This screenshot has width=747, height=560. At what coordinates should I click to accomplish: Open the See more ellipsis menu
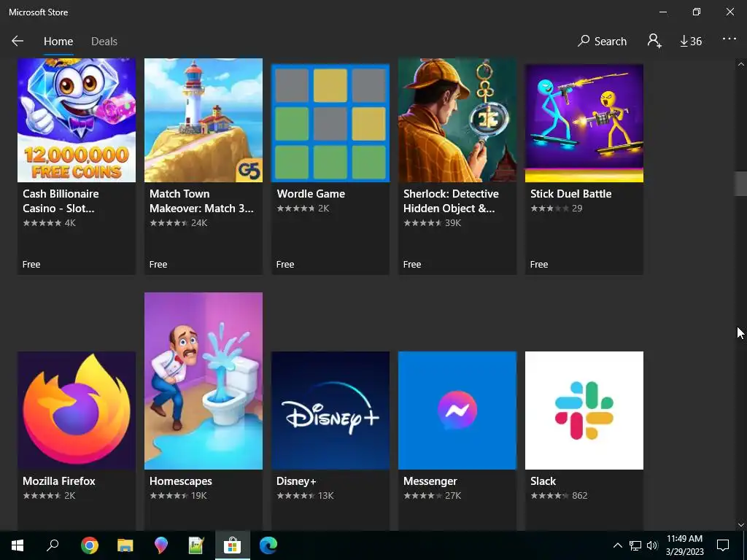tap(729, 39)
